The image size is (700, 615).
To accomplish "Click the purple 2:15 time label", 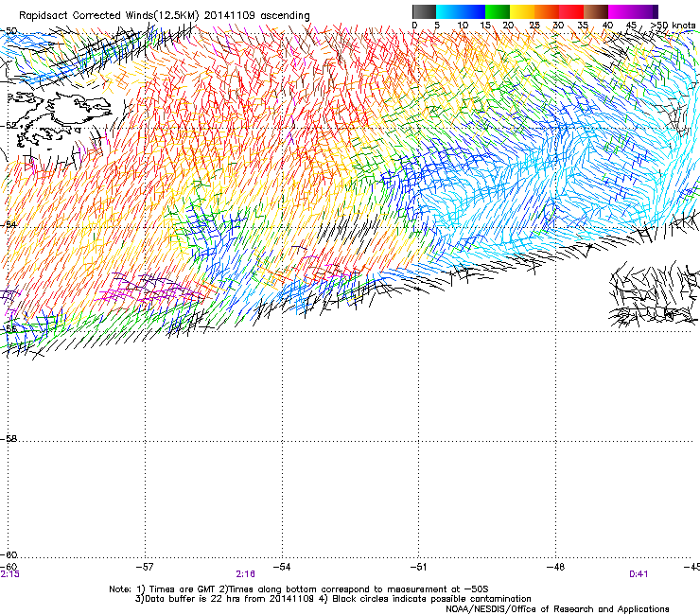I will click(9, 574).
